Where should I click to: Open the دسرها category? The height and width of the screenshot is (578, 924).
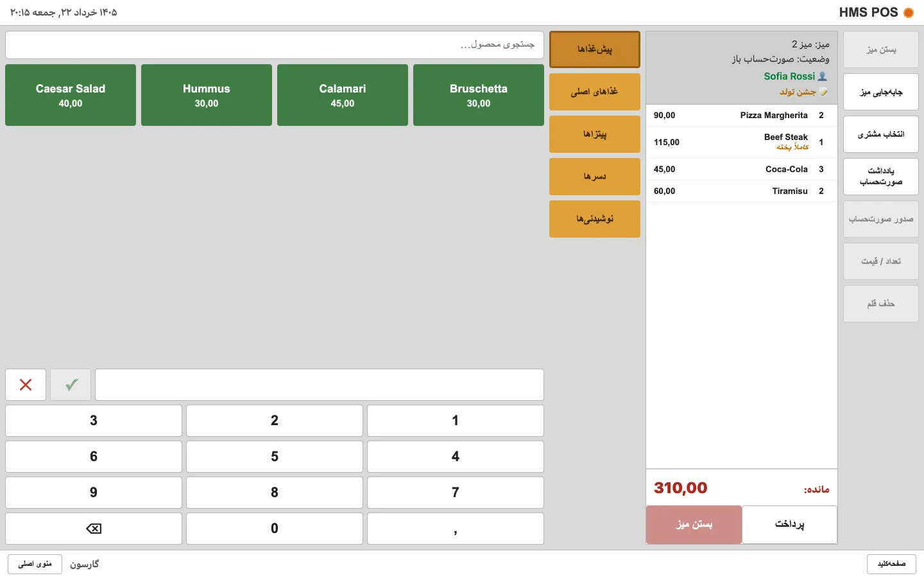click(595, 177)
